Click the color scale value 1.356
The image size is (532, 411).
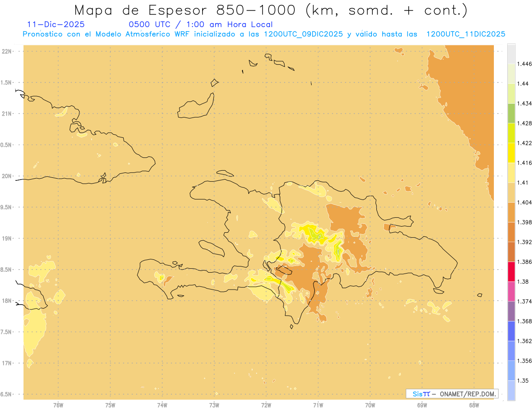[525, 361]
